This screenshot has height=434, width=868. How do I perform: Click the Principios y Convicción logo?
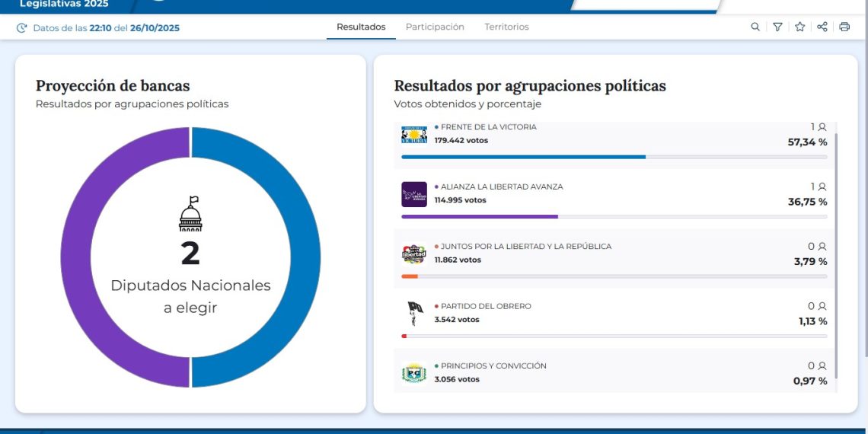tap(414, 373)
